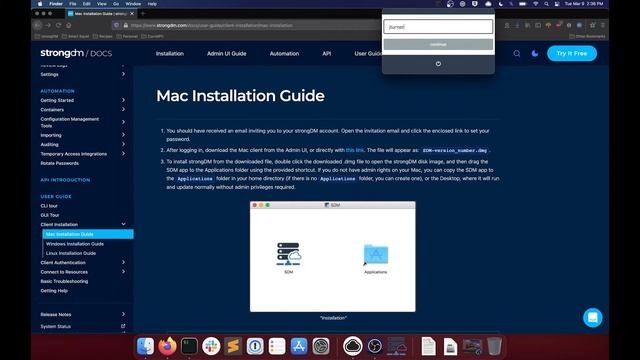Image resolution: width=640 pixels, height=360 pixels.
Task: Click the power icon in the popup
Action: [x=438, y=64]
